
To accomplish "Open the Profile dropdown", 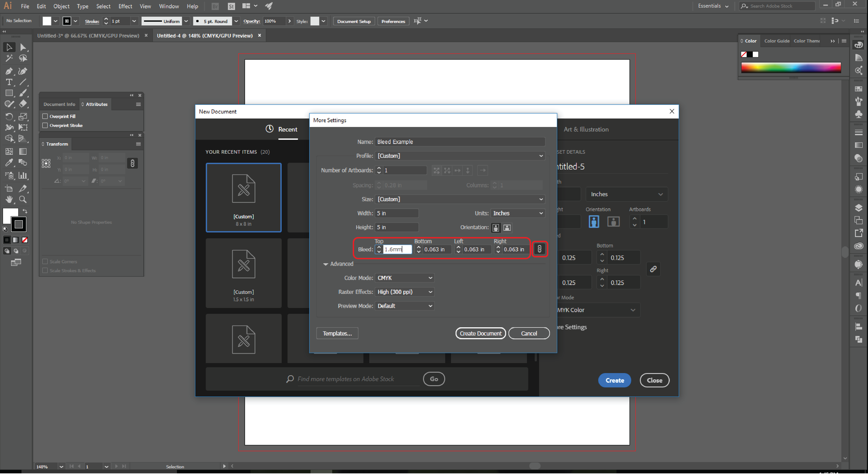I will tap(460, 156).
